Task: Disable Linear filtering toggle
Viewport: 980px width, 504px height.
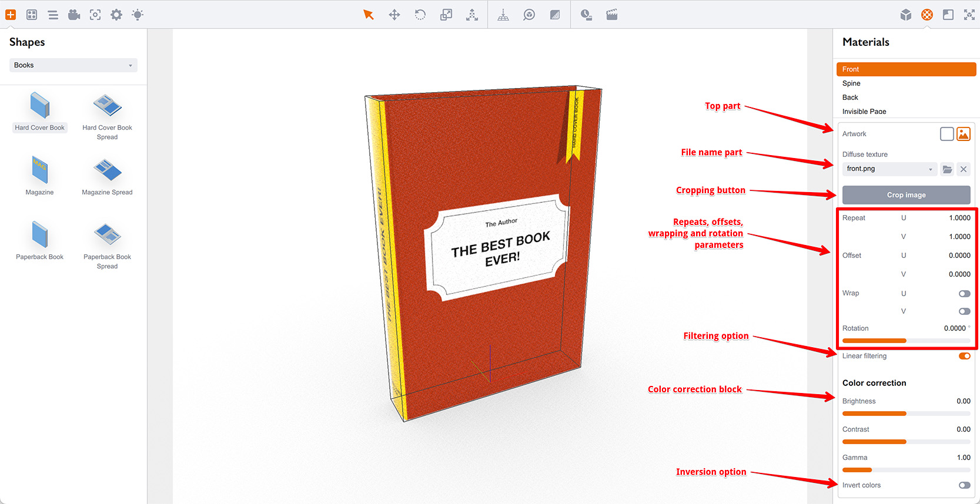Action: tap(964, 356)
